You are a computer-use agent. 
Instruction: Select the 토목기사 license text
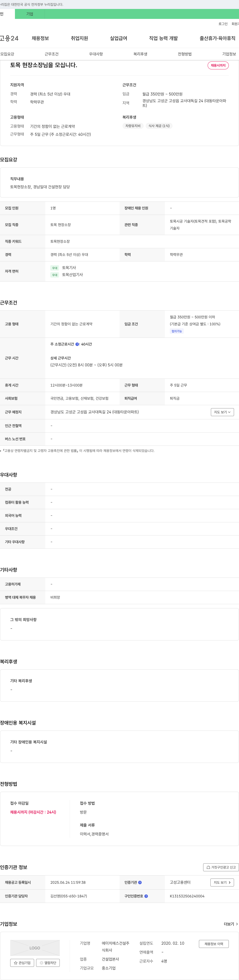pyautogui.click(x=69, y=267)
